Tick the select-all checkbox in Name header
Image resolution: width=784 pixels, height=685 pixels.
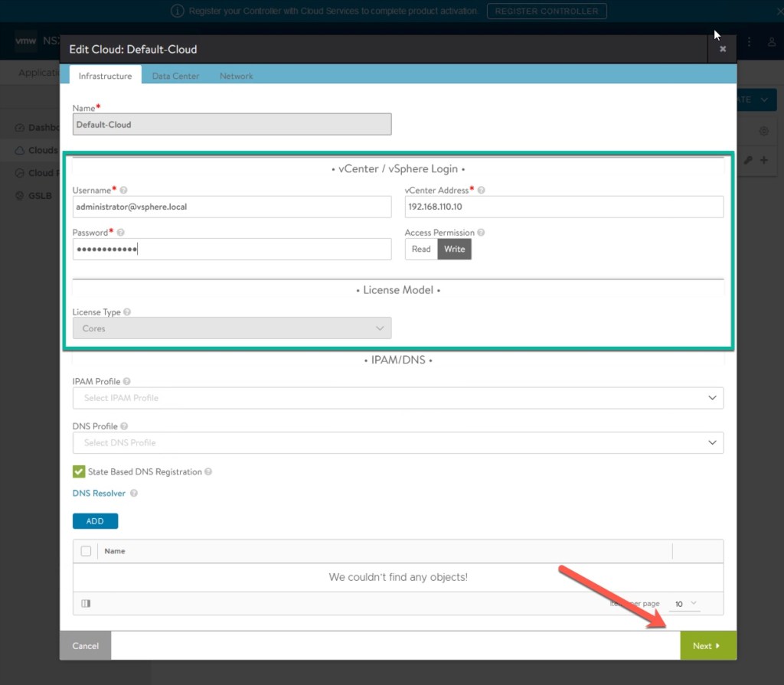[x=86, y=551]
